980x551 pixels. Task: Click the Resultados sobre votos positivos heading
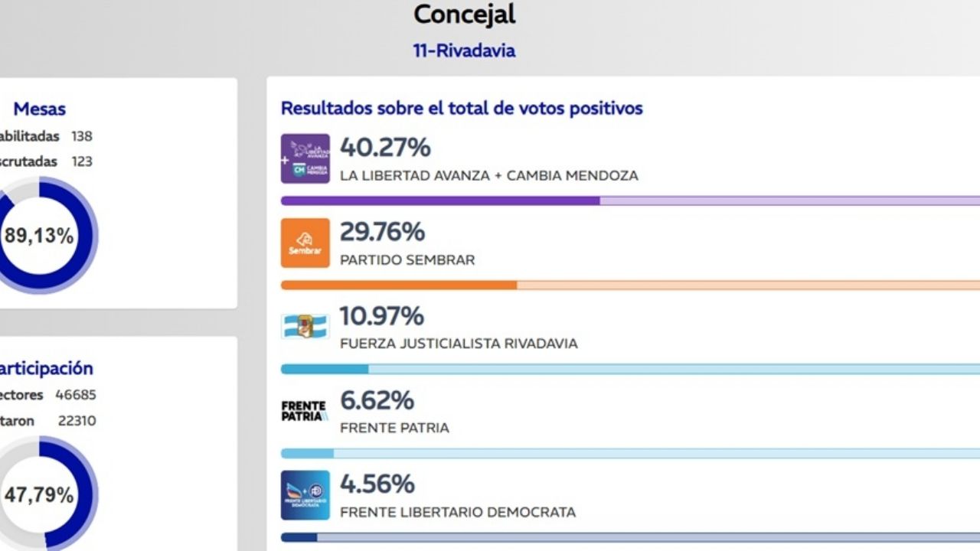462,109
